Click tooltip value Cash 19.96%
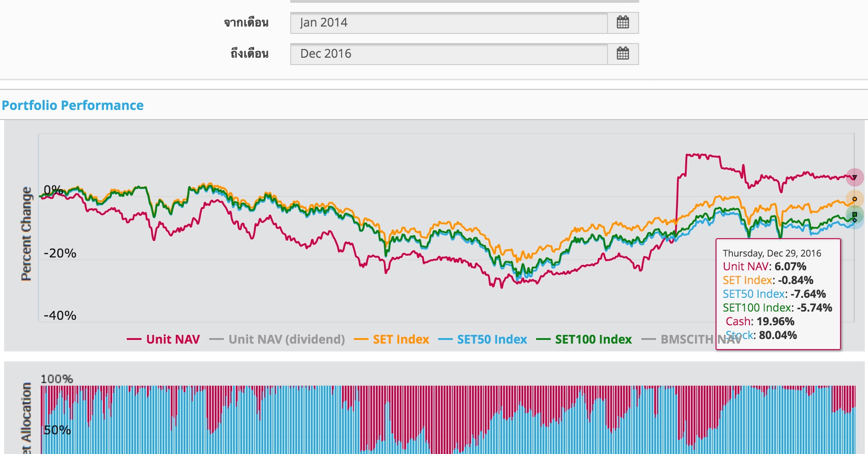The height and width of the screenshot is (454, 868). tap(760, 322)
